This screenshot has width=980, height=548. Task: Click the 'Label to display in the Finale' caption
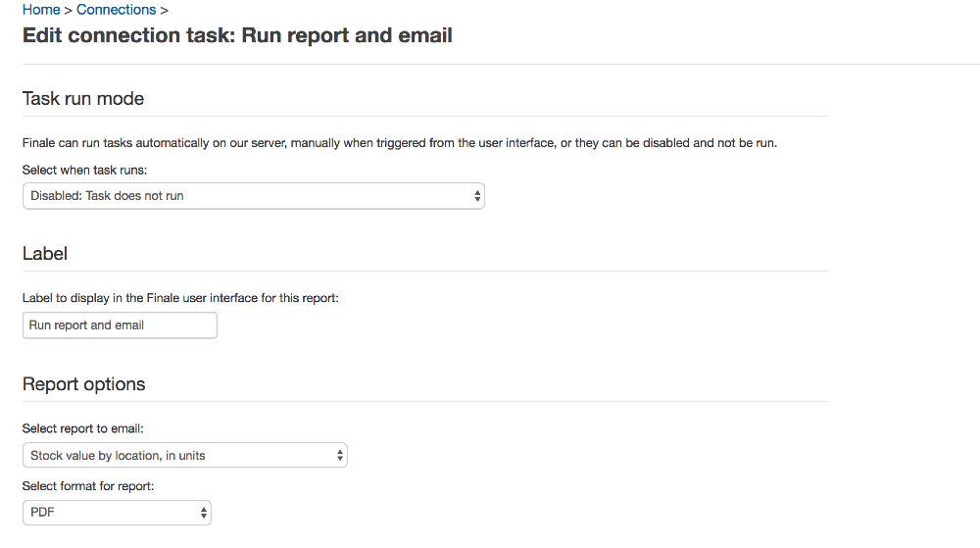[x=180, y=298]
